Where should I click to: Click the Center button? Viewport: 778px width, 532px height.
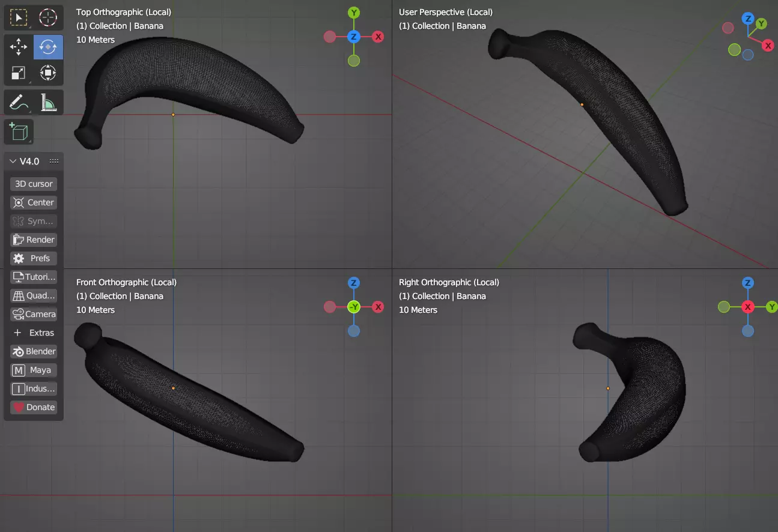[34, 202]
